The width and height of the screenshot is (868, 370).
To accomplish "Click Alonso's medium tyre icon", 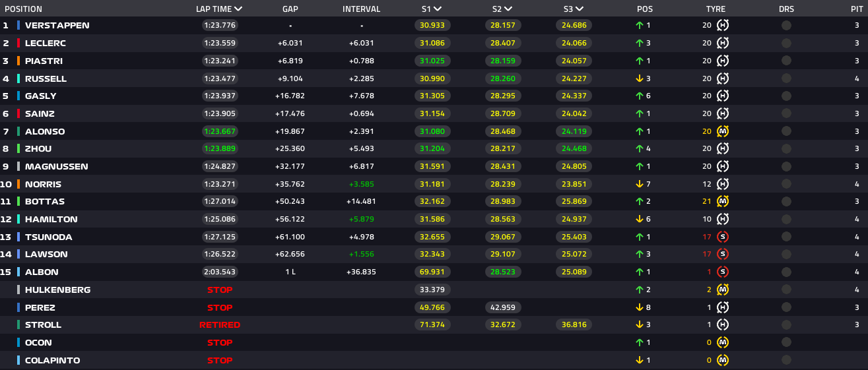I will [x=723, y=131].
